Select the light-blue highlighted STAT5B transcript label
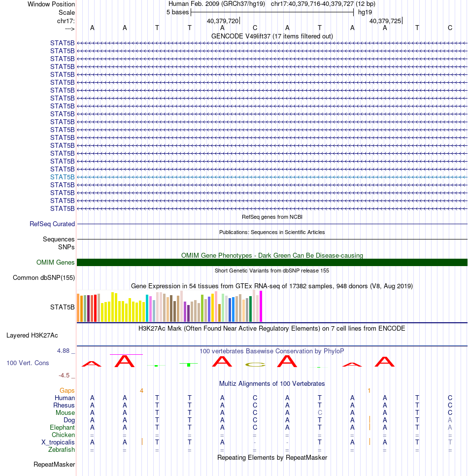Image resolution: width=468 pixels, height=476 pixels. click(62, 177)
